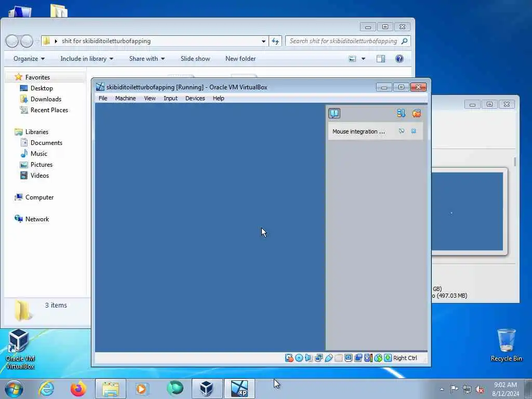This screenshot has width=532, height=399.
Task: Open Firefox from the taskbar
Action: click(x=78, y=389)
